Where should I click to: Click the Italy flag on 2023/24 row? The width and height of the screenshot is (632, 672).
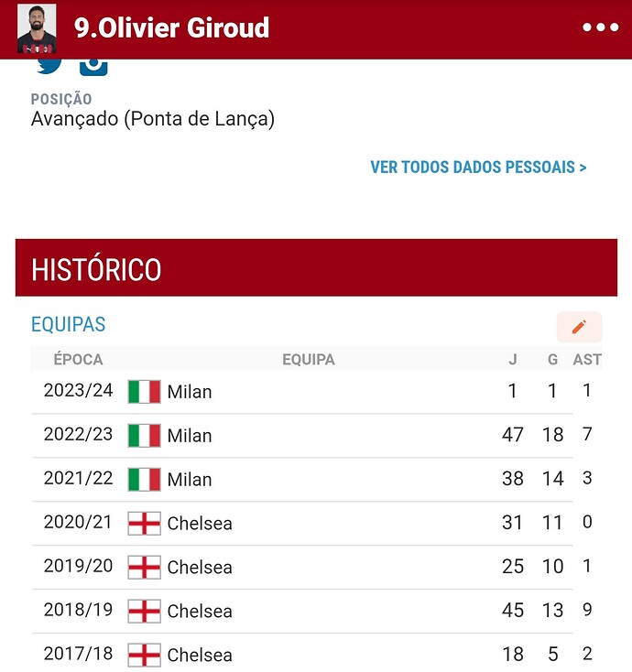145,392
